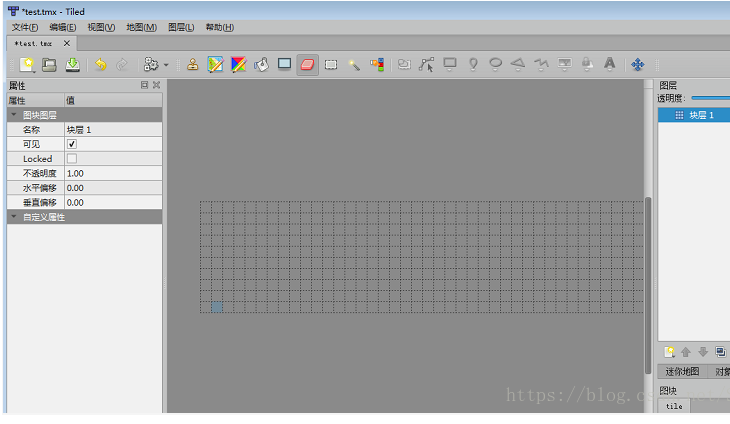This screenshot has width=730, height=424.
Task: Switch to the tile tileset tab
Action: (x=674, y=406)
